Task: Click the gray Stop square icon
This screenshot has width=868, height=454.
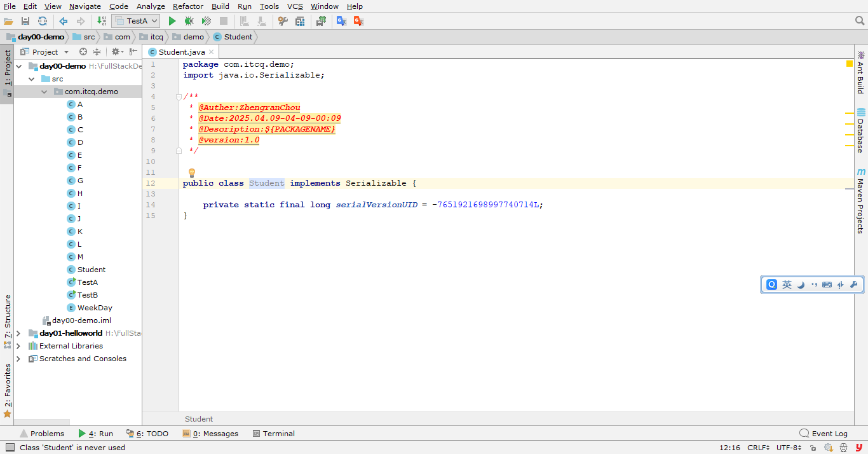Action: [224, 21]
